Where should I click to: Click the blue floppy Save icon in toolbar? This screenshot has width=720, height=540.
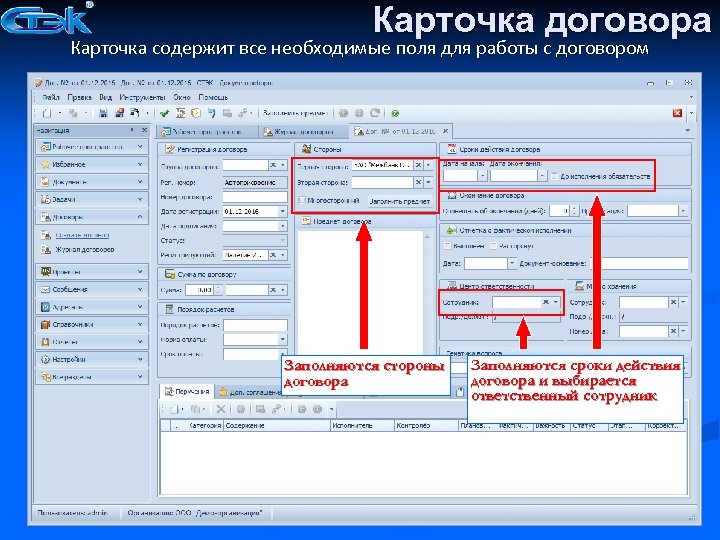coord(103,113)
